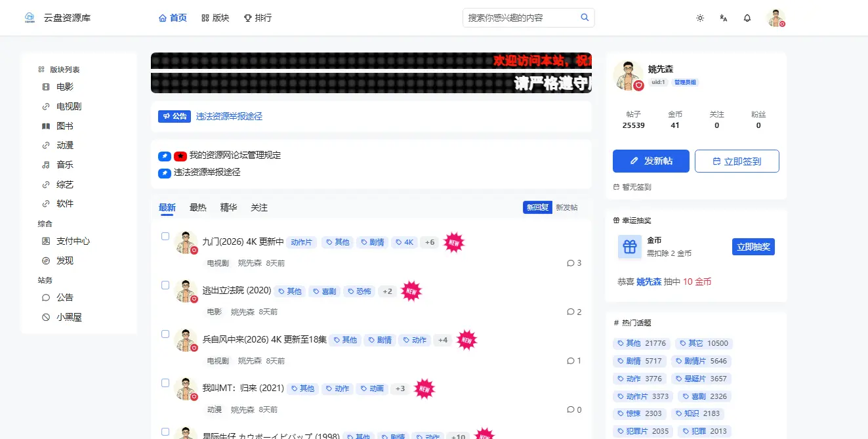This screenshot has height=439, width=868.
Task: Toggle the light/dark theme sun icon
Action: coord(700,18)
